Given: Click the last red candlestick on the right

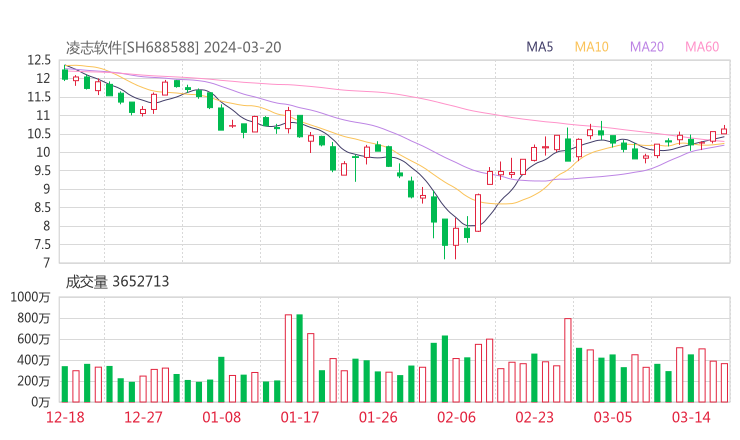Looking at the screenshot, I should (x=724, y=131).
